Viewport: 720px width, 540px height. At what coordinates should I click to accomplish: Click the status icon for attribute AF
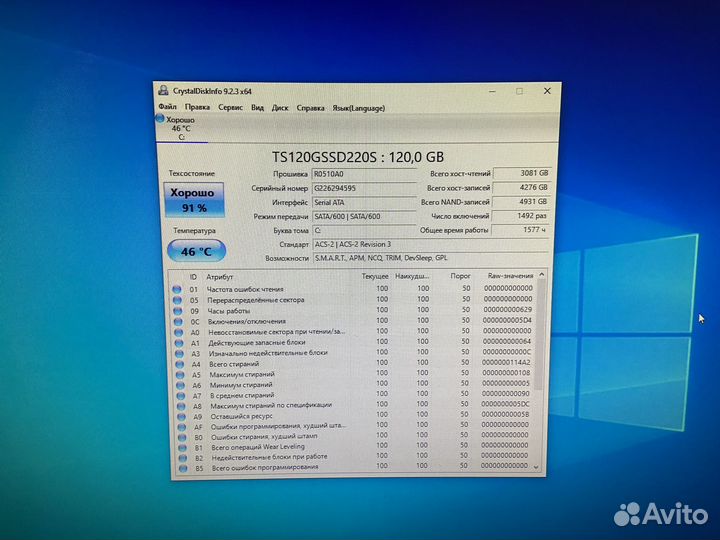182,427
